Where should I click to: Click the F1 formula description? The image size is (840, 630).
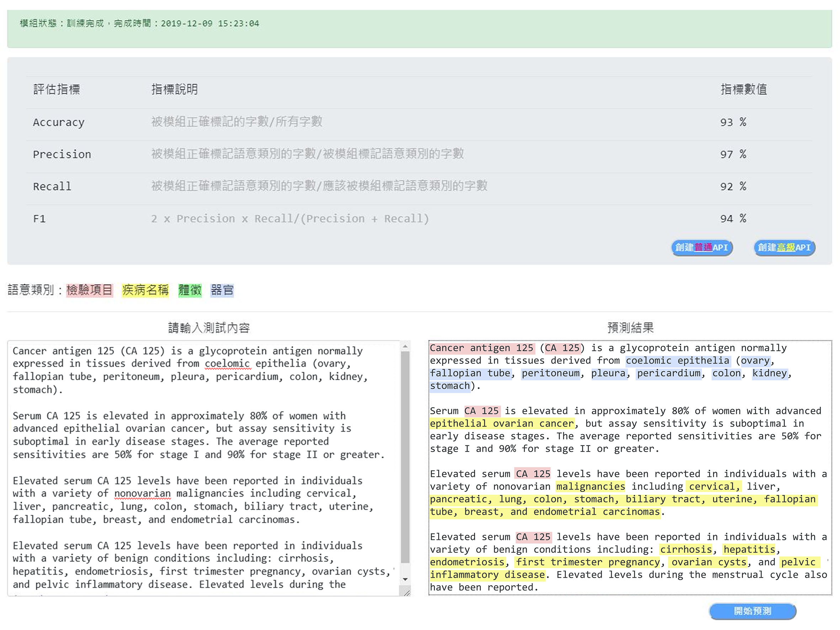click(290, 219)
